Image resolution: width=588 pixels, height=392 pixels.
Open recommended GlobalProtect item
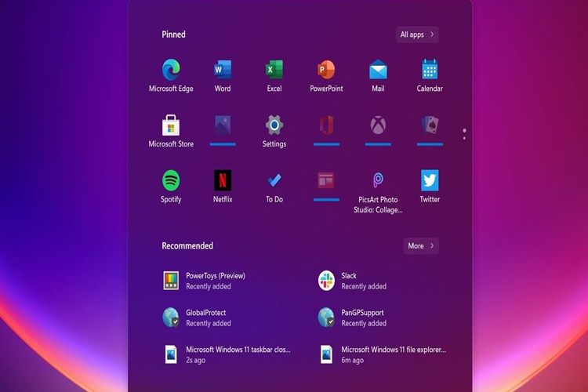(x=197, y=318)
